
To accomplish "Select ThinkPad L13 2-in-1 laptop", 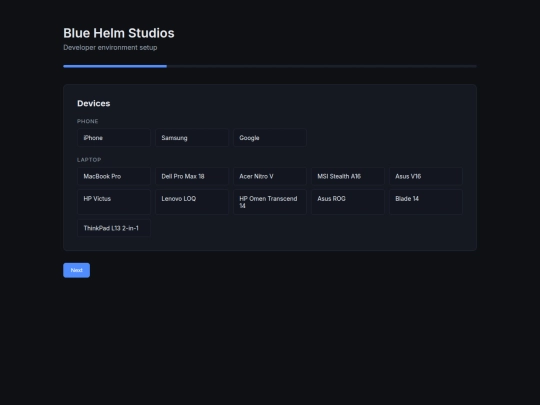I will [114, 228].
